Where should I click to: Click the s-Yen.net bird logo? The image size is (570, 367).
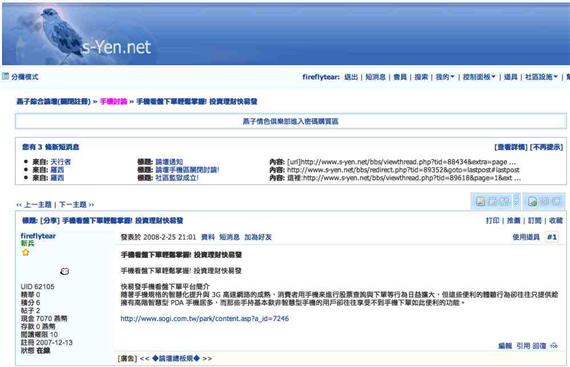pos(84,35)
